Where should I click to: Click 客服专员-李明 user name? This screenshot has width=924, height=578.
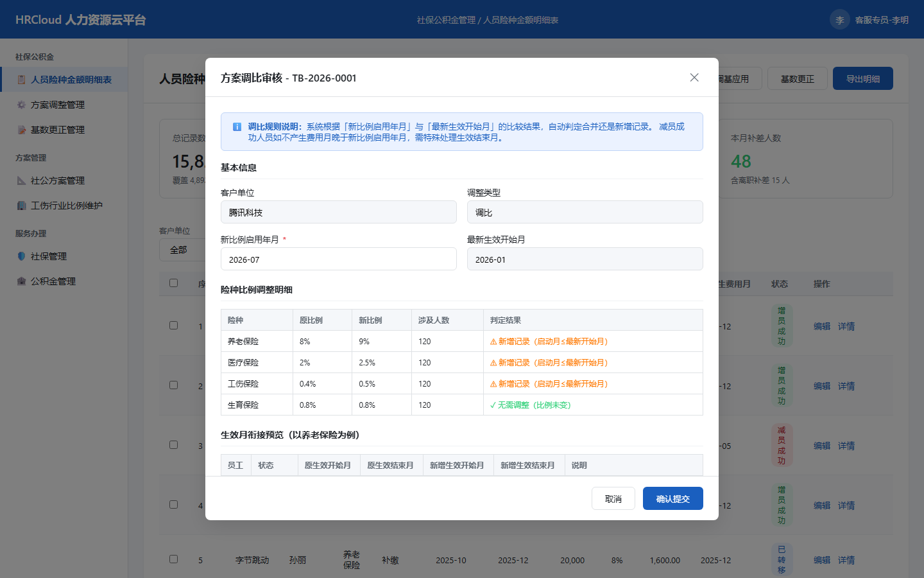click(882, 20)
